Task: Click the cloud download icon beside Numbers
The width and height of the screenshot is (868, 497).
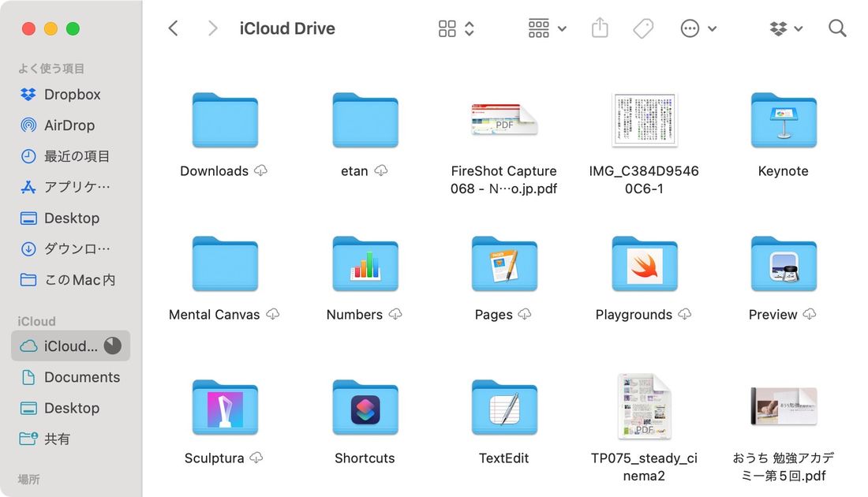Action: click(395, 314)
